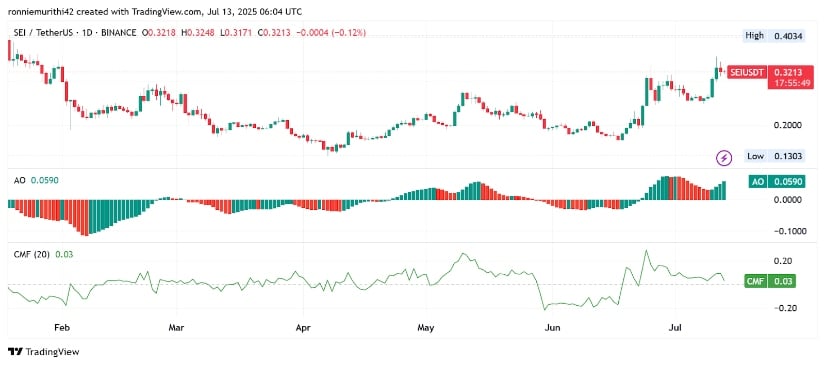Click the green CMF axis badge

point(755,282)
